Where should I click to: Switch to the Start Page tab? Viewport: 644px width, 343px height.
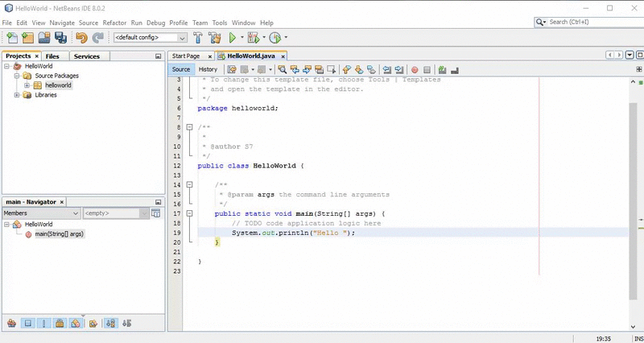click(x=186, y=56)
